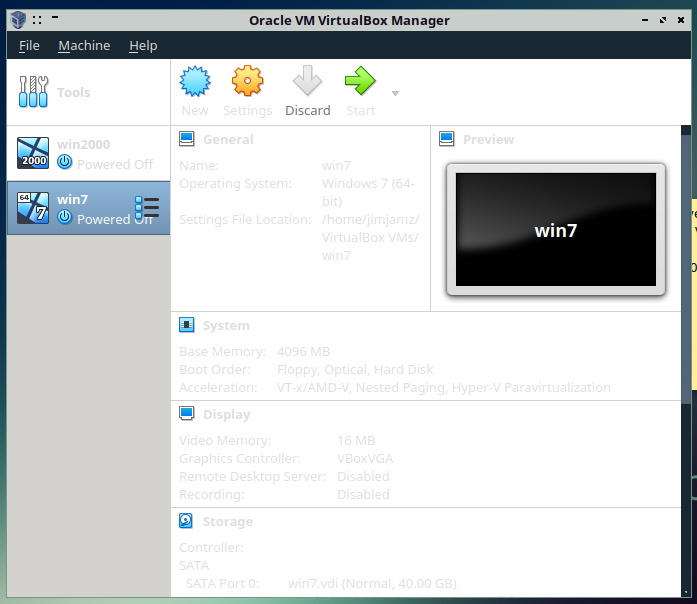Click Remote Desktop Server Disabled value

coord(363,476)
